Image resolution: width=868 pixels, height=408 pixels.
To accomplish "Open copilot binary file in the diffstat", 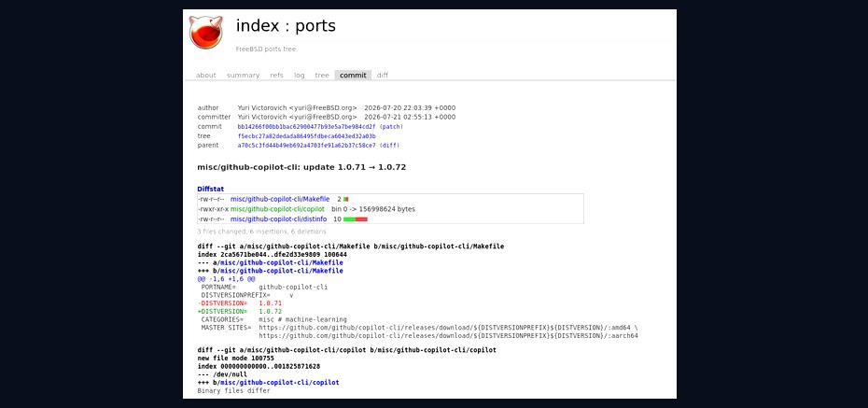I will [x=277, y=209].
